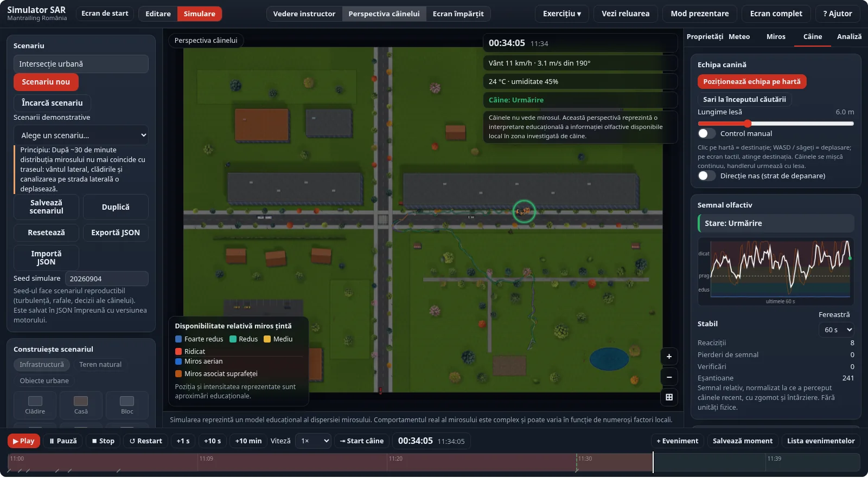Select Vedere instructor view
Screen dimensions: 868x478
point(304,14)
